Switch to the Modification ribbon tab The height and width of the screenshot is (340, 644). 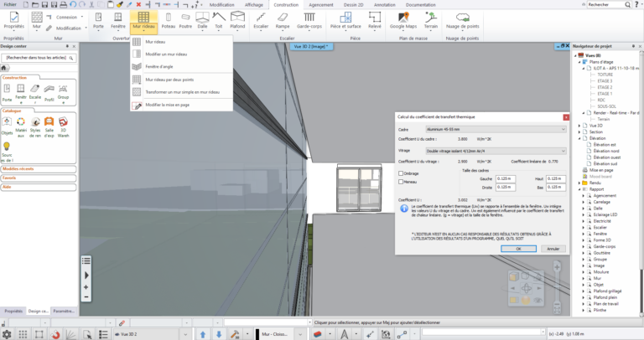221,5
